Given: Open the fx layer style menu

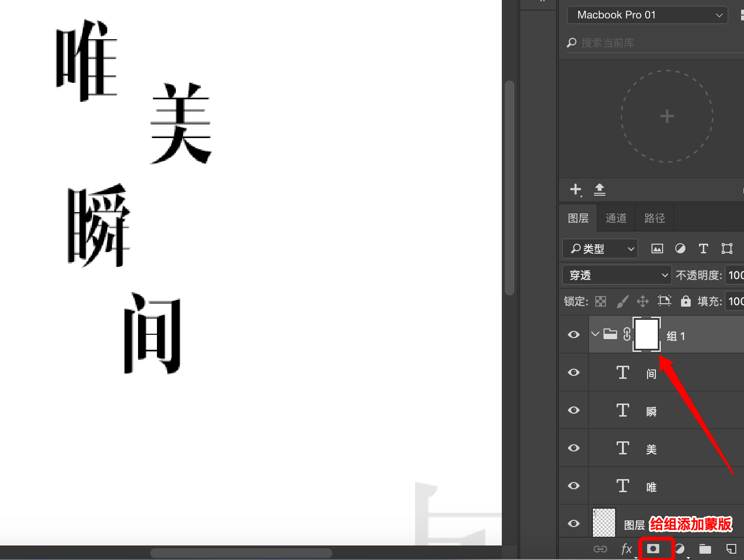Looking at the screenshot, I should pos(627,549).
